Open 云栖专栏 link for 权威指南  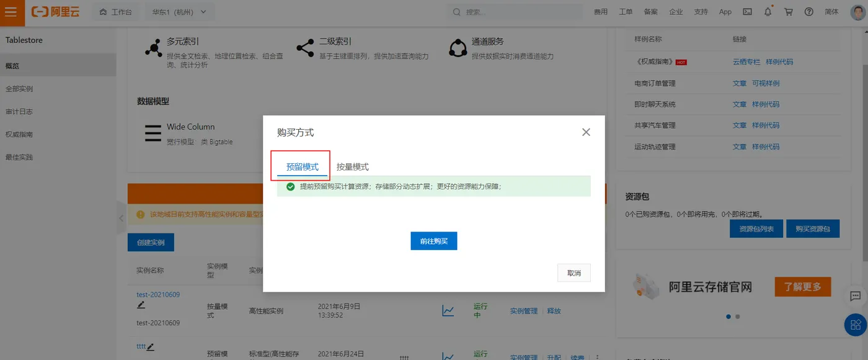tap(746, 62)
